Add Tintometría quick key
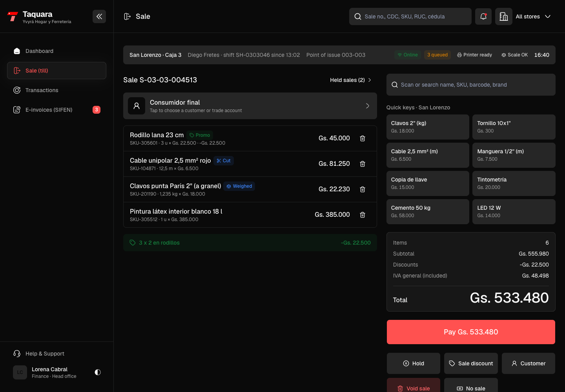This screenshot has width=565, height=392. tap(514, 183)
